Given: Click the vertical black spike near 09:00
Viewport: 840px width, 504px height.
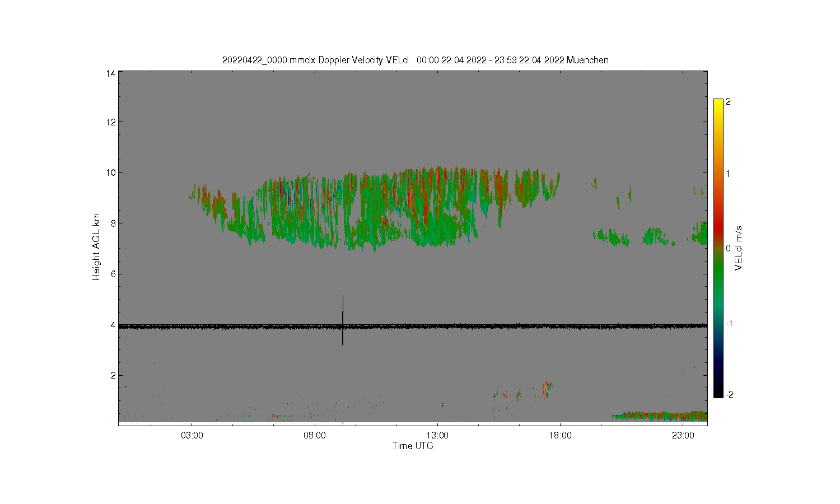Looking at the screenshot, I should [x=343, y=320].
